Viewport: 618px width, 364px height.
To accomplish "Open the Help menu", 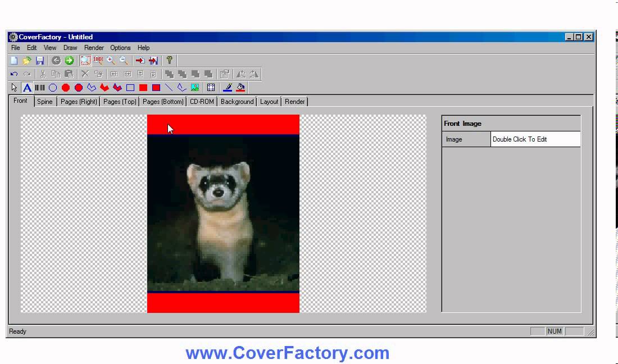I will tap(143, 48).
